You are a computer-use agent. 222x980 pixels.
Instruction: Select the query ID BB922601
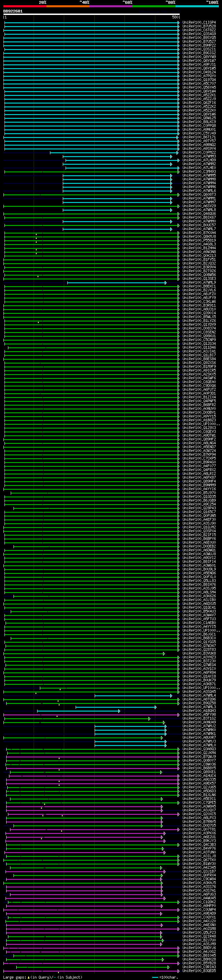click(x=13, y=11)
